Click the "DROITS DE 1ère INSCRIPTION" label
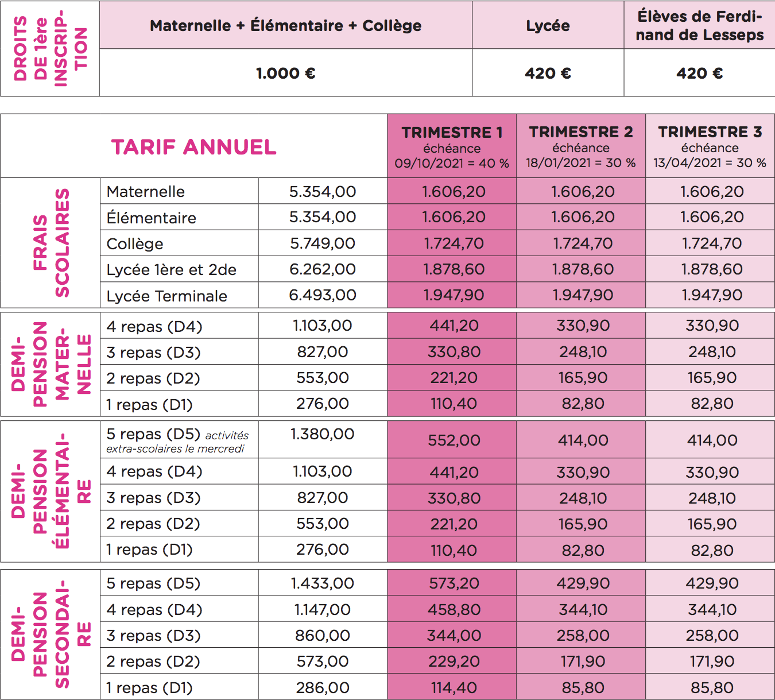 point(51,49)
